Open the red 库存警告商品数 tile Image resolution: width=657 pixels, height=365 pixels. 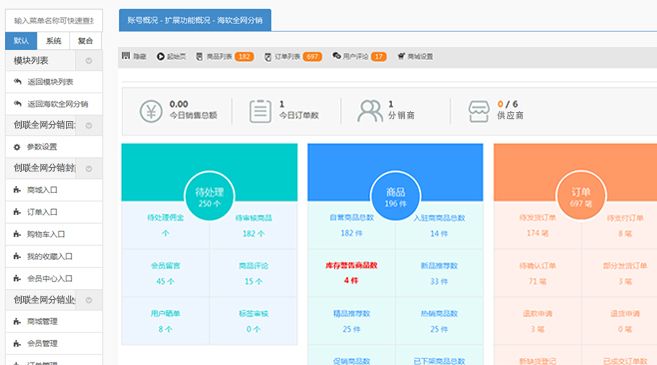click(352, 273)
